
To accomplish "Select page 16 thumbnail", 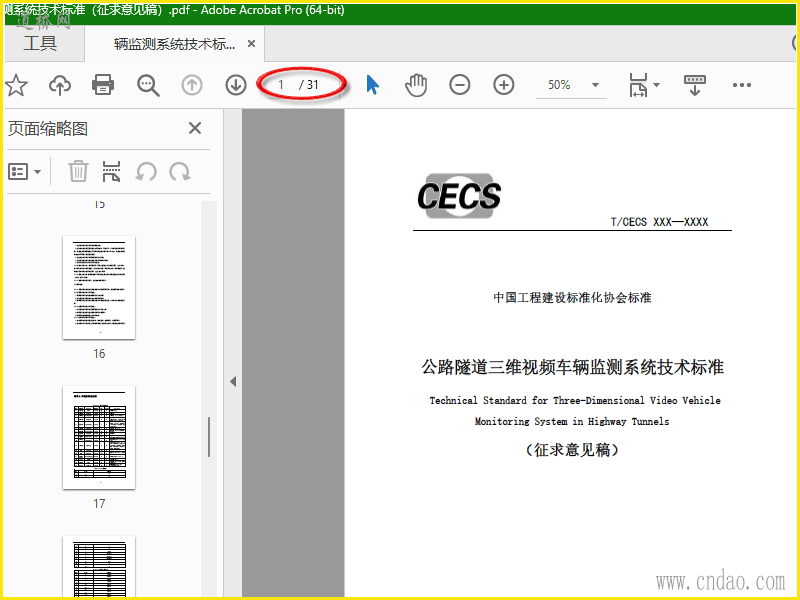I will coord(99,287).
